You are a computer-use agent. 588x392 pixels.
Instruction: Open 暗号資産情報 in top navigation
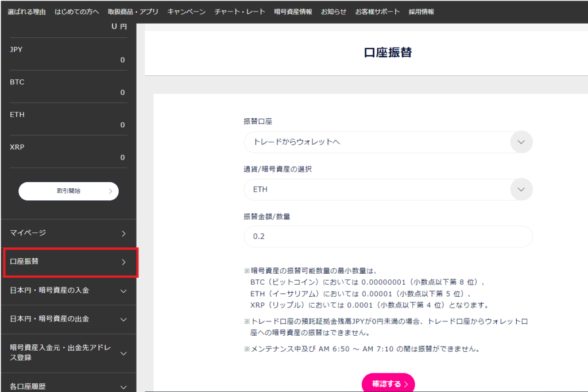click(293, 11)
